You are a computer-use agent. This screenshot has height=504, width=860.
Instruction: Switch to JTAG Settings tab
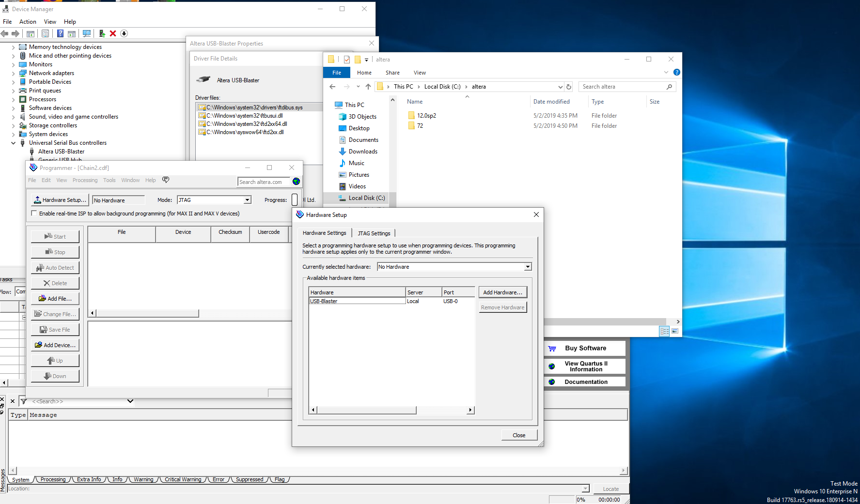374,233
